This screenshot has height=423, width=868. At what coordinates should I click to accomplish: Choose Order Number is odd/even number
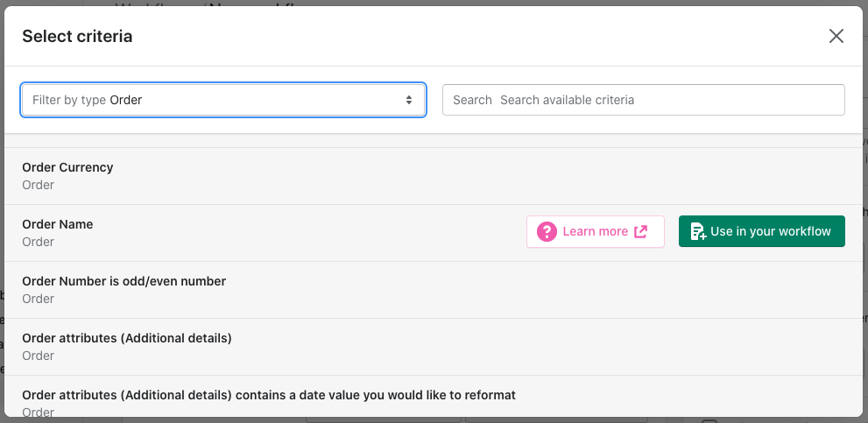point(123,281)
